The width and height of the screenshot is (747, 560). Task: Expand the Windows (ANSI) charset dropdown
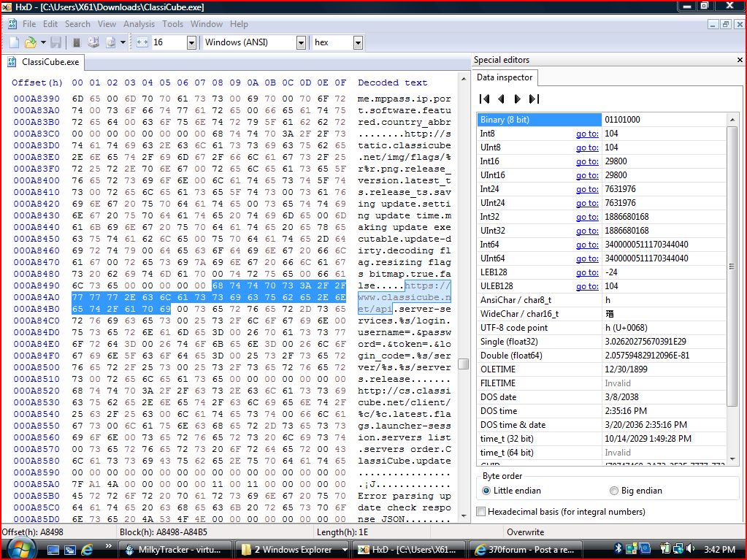(x=301, y=43)
